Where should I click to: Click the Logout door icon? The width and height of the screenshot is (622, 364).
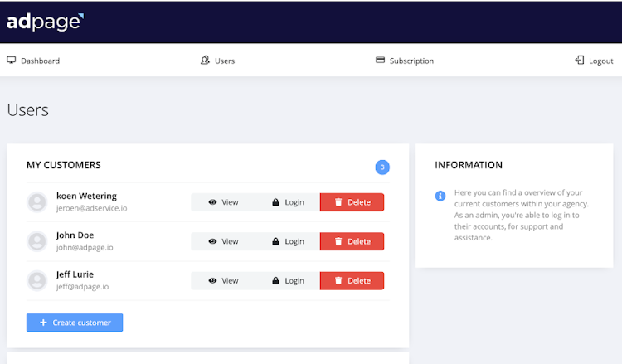pyautogui.click(x=580, y=61)
